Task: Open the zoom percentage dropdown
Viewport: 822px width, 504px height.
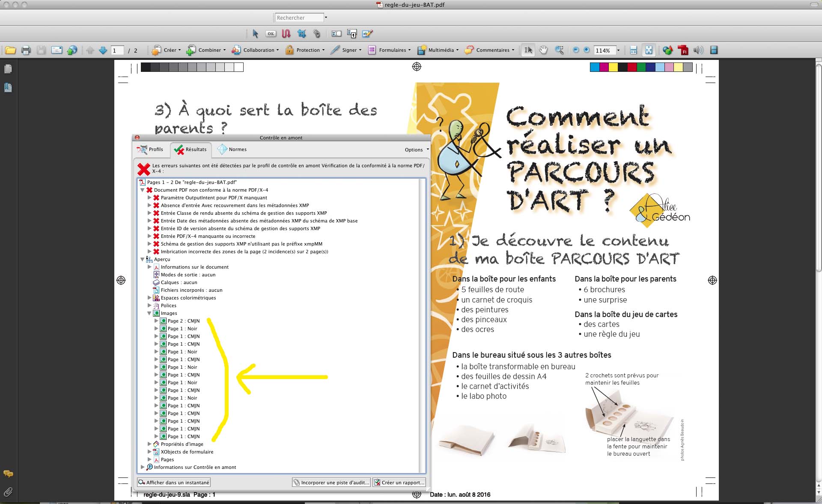Action: (618, 50)
